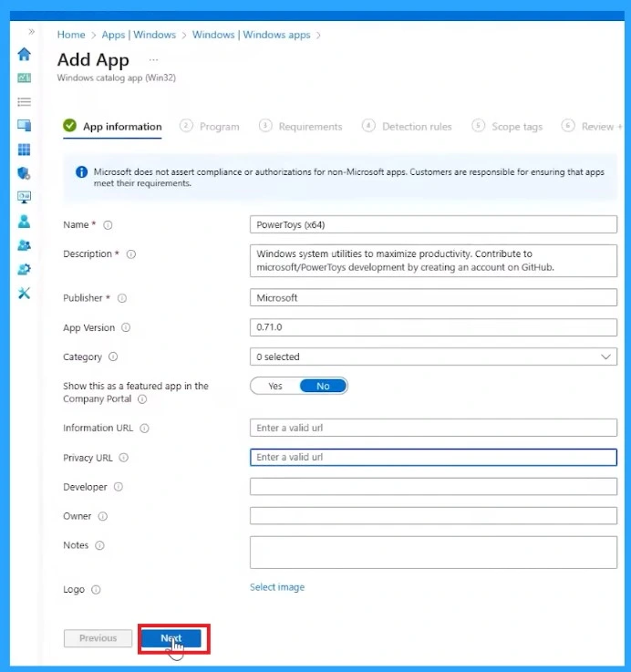Screen dimensions: 631x672
Task: Open the Users icon in sidebar
Action: pyautogui.click(x=24, y=222)
